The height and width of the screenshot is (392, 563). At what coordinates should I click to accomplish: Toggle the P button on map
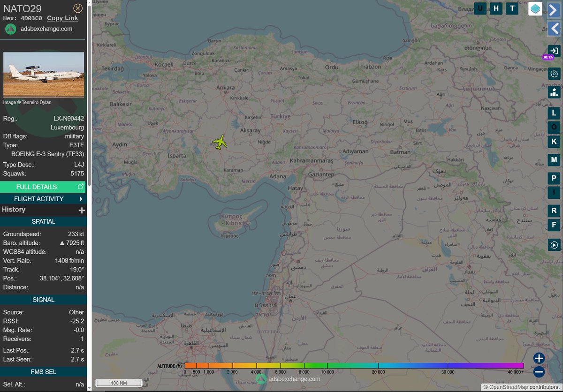(554, 178)
